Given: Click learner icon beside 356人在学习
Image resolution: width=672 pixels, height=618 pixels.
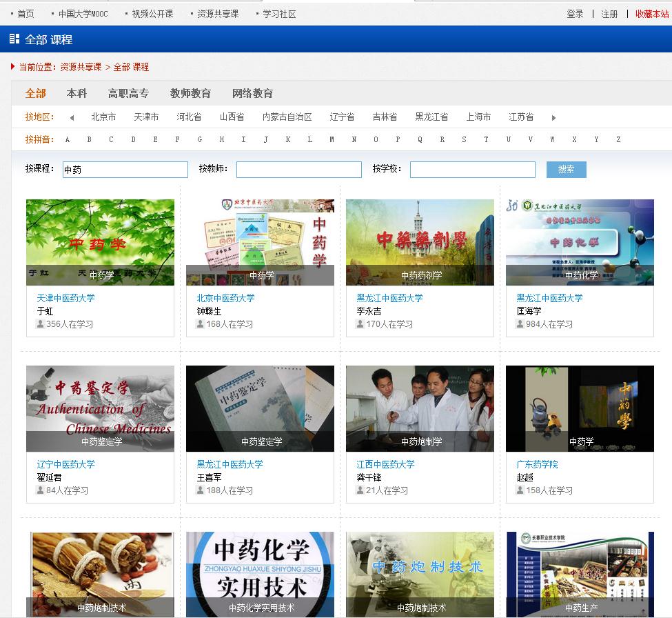Looking at the screenshot, I should [x=41, y=323].
